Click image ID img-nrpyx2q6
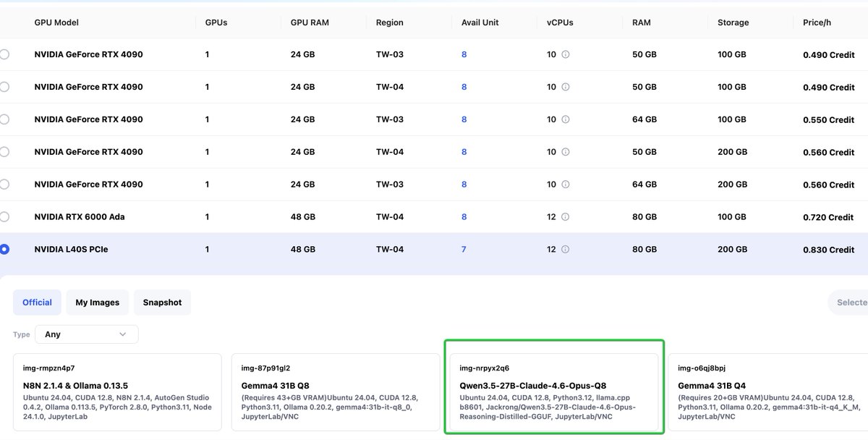Screen dimensions: 868x440 point(485,368)
